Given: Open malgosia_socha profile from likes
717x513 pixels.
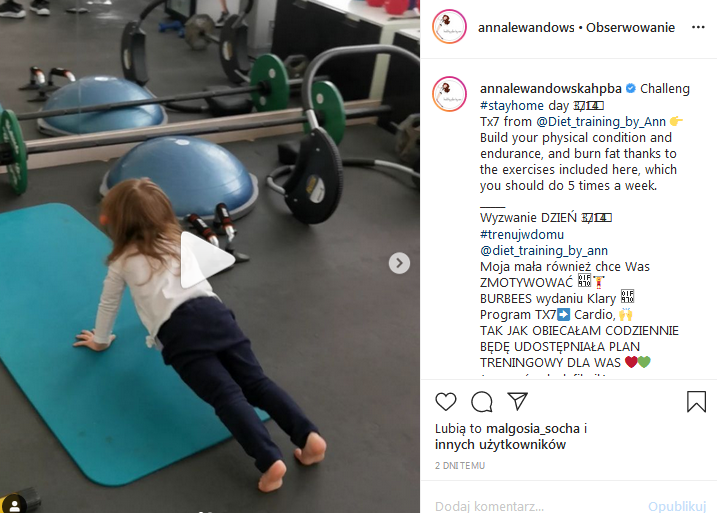Looking at the screenshot, I should click(533, 428).
